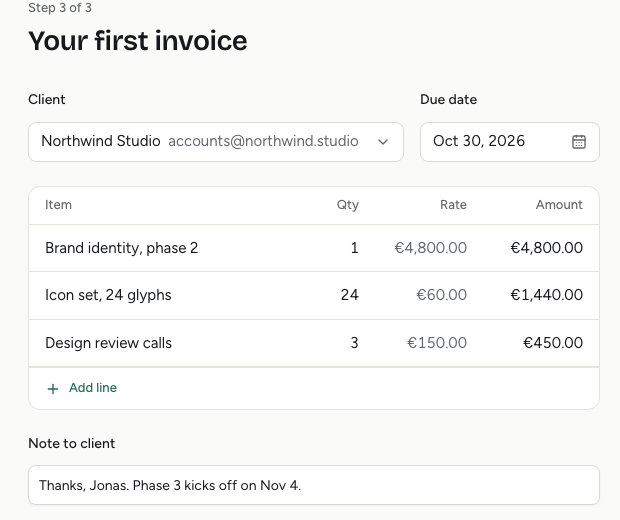Click the quantity 1 for Brand identity

[354, 248]
